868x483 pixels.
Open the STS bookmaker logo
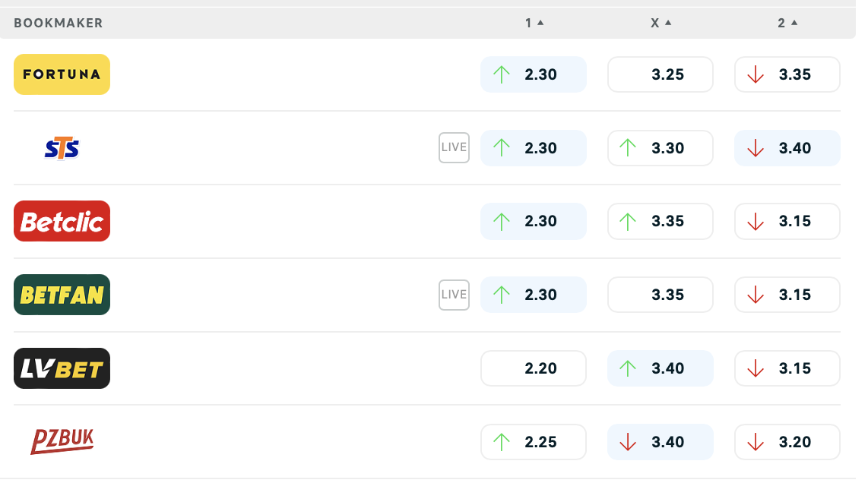click(62, 148)
